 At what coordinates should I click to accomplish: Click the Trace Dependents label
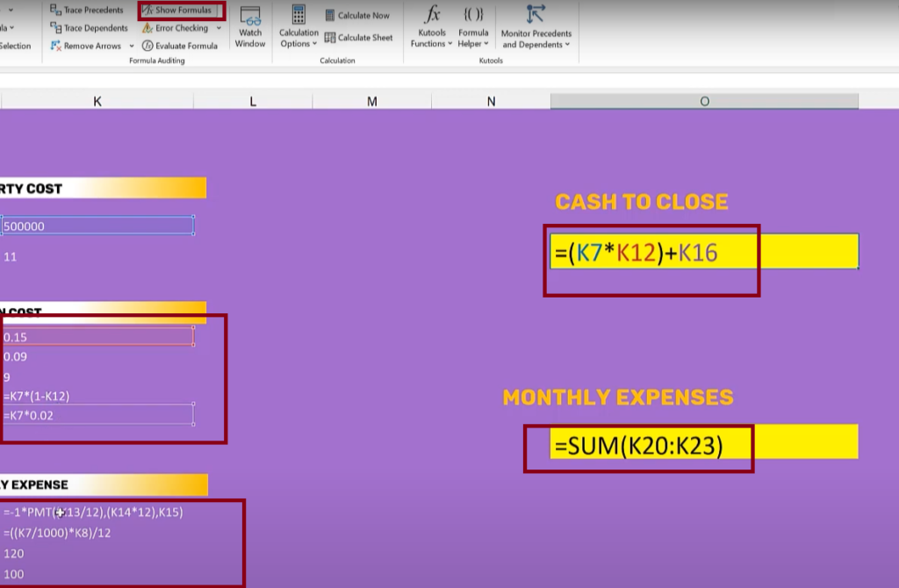coord(96,27)
